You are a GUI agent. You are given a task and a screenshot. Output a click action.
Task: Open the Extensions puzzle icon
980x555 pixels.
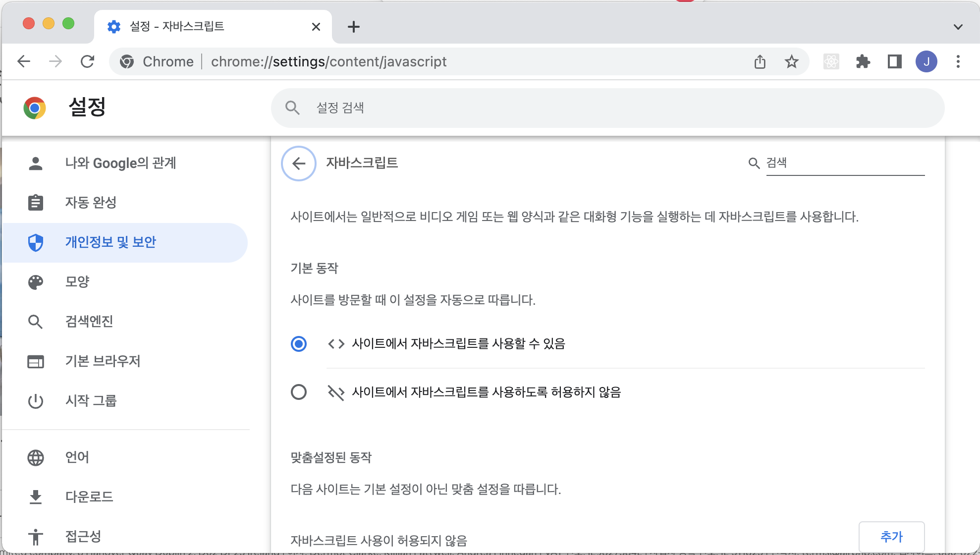863,61
